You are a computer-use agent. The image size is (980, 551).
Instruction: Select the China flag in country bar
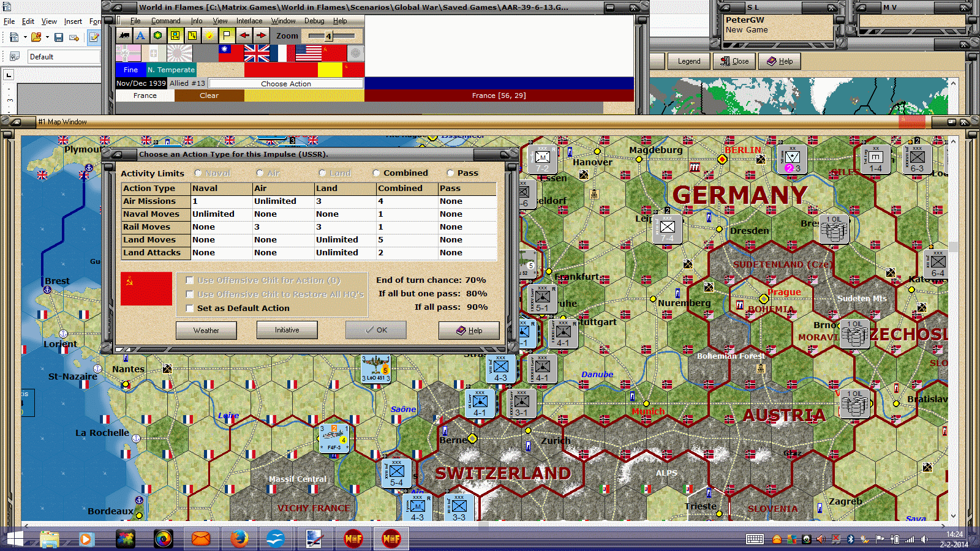pyautogui.click(x=231, y=53)
